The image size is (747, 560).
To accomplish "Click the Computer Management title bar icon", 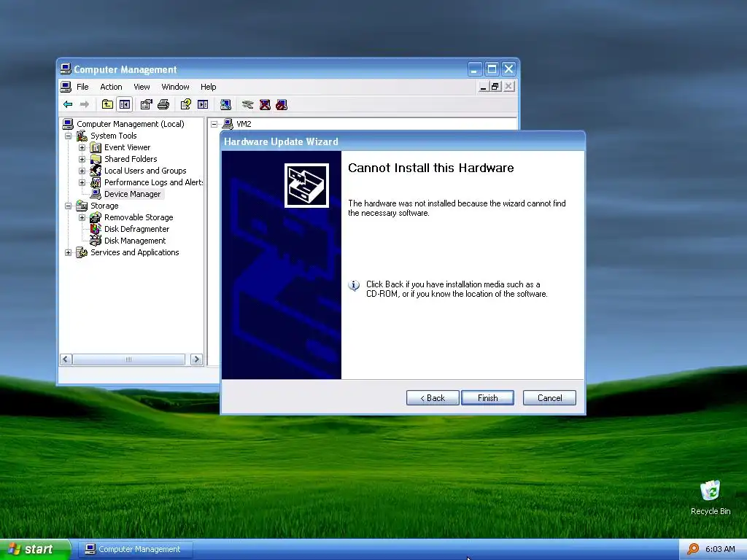I will [x=66, y=69].
